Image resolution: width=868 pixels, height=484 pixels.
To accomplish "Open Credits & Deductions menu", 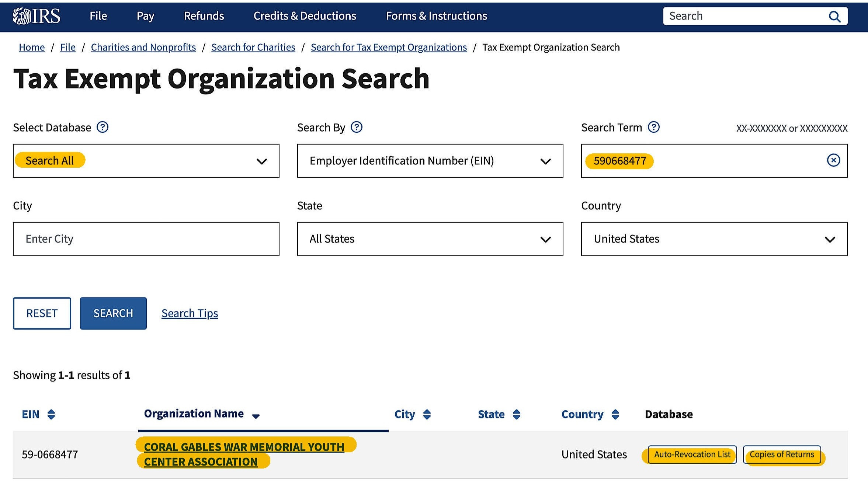I will pos(305,16).
